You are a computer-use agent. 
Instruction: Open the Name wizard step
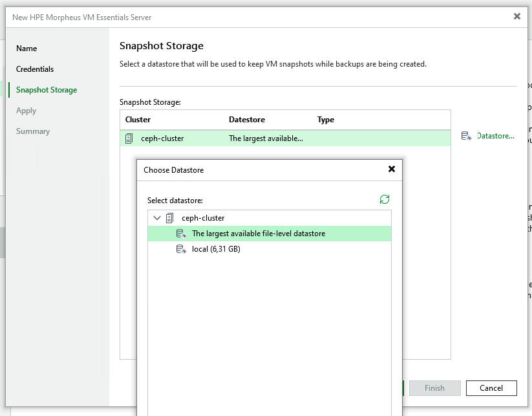click(x=27, y=49)
